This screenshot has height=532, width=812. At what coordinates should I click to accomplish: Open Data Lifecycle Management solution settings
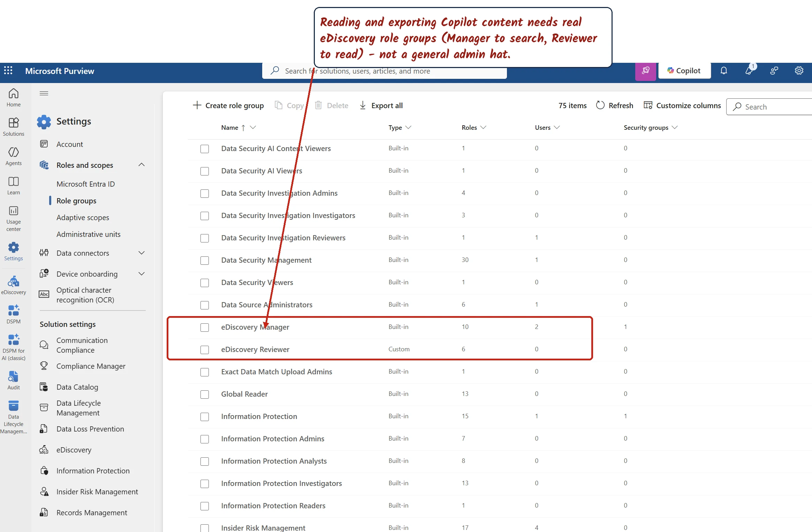tap(78, 408)
